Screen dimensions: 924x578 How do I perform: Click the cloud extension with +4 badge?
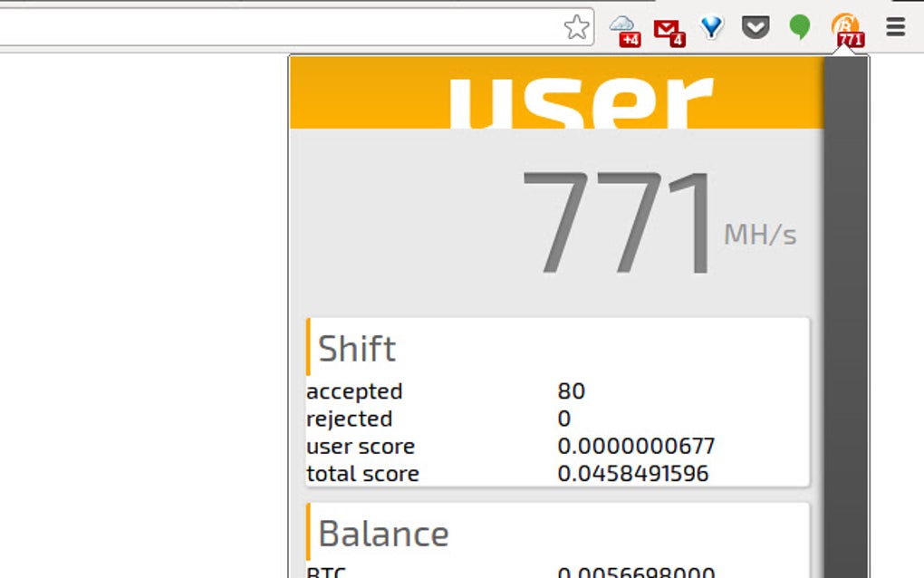coord(625,27)
